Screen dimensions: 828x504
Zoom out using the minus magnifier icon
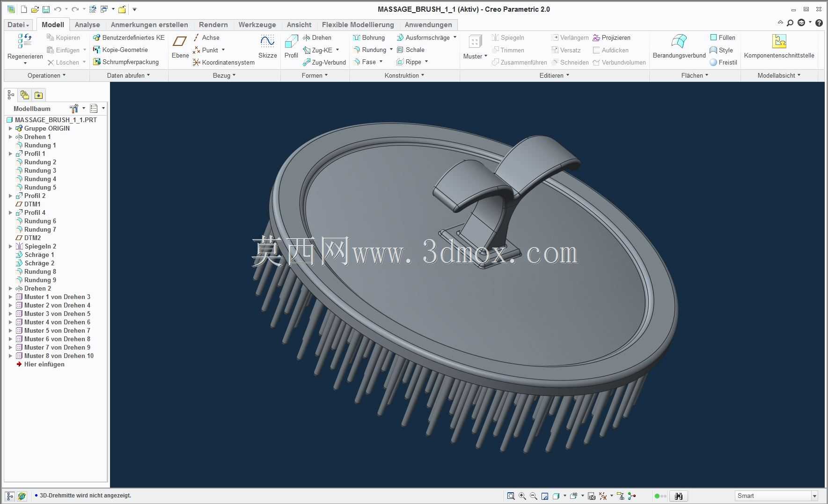(533, 496)
